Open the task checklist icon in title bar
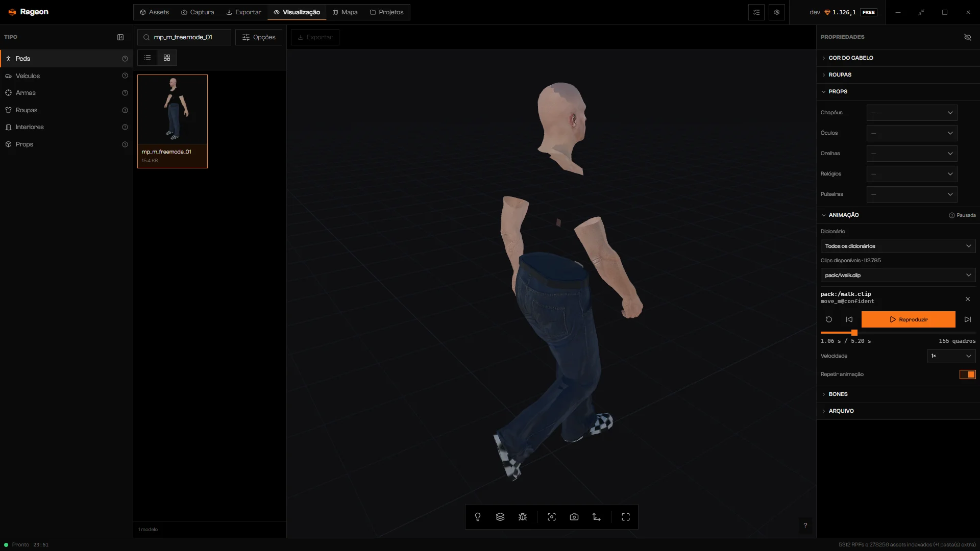The image size is (980, 551). coord(756,12)
